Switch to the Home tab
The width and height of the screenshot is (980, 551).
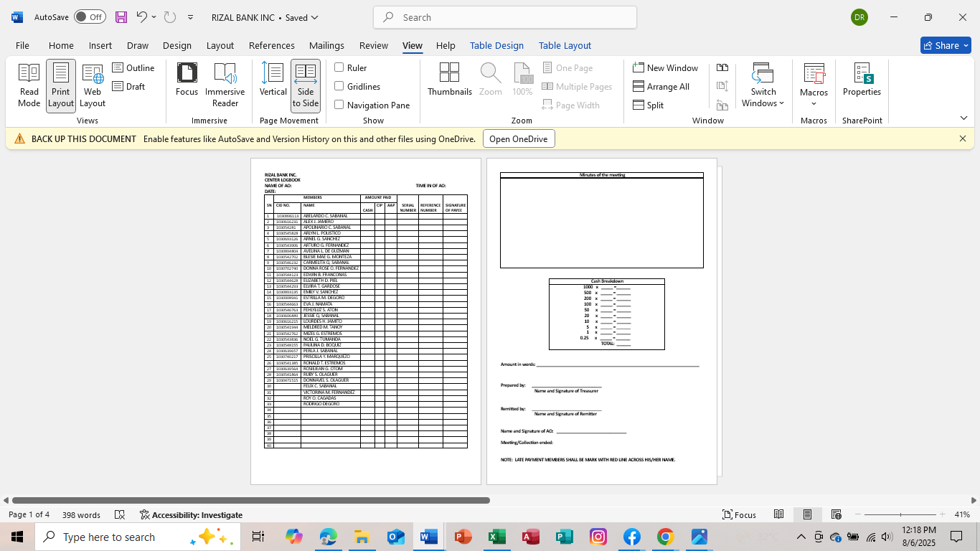click(x=61, y=45)
